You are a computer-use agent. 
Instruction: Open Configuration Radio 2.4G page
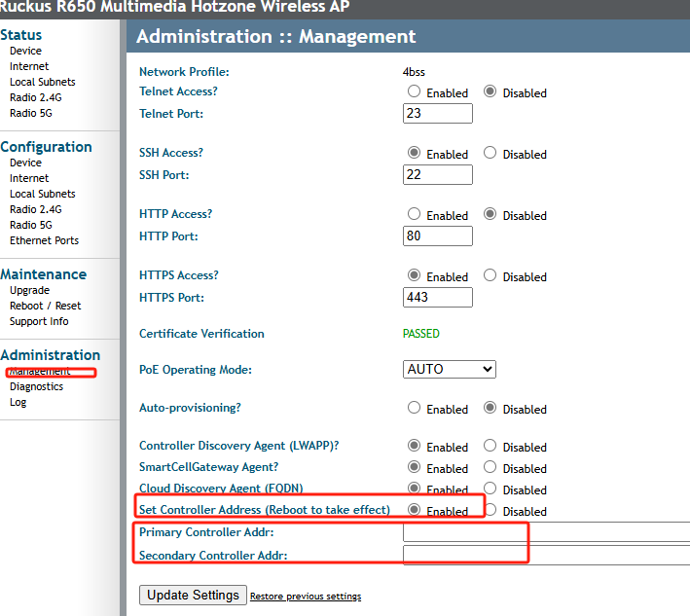36,209
